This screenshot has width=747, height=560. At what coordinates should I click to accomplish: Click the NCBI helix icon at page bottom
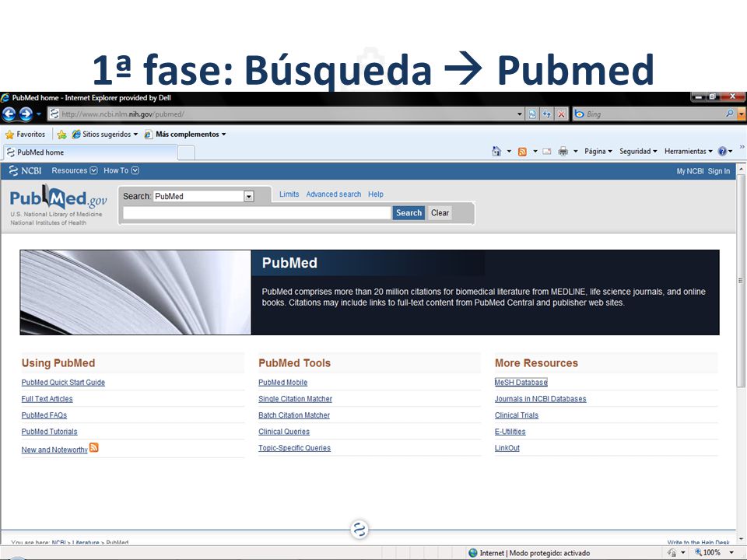click(x=359, y=530)
